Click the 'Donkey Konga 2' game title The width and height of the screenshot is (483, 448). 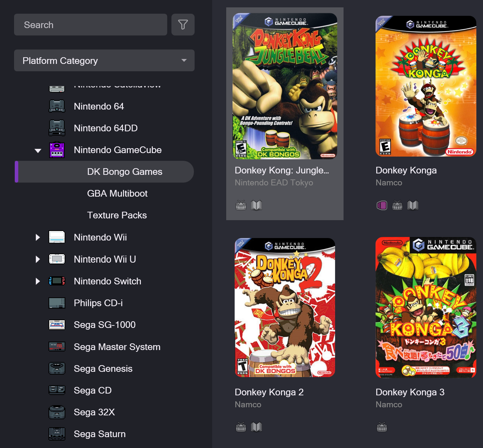[x=269, y=392]
